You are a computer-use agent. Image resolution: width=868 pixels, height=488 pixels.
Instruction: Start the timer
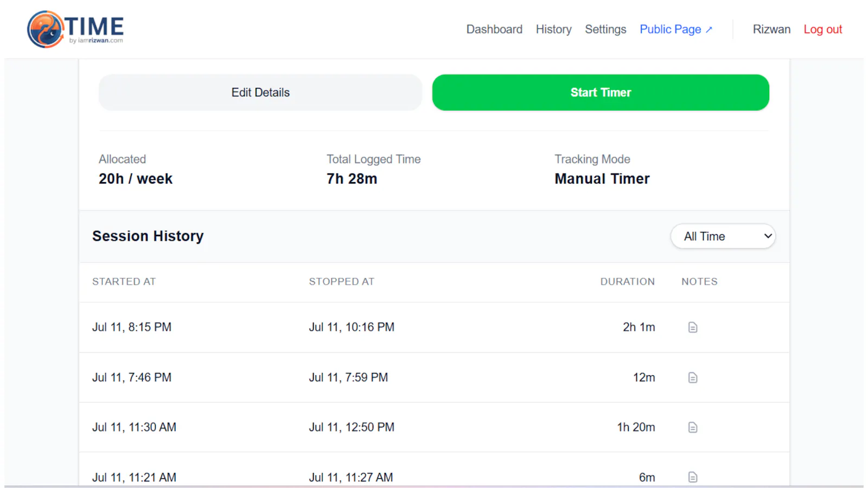[x=601, y=93]
